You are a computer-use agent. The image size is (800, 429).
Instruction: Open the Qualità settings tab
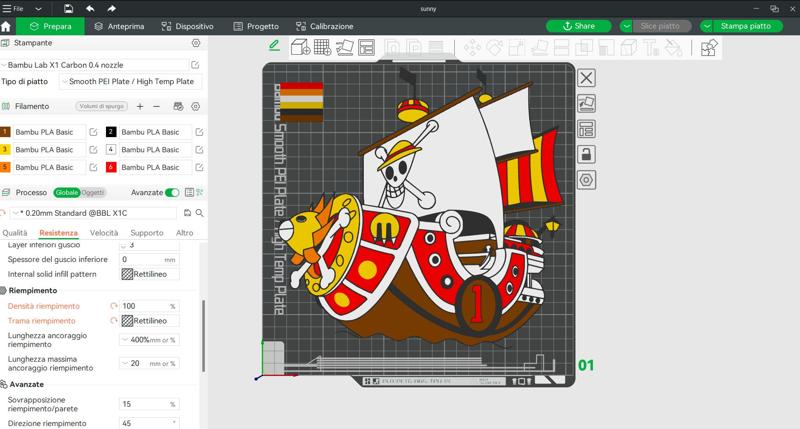coord(15,233)
